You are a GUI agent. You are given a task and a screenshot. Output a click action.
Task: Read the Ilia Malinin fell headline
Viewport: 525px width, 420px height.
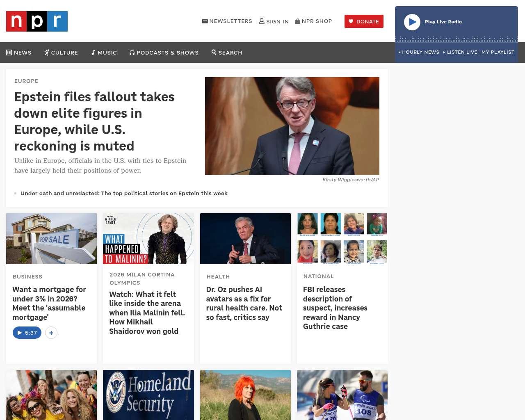pos(147,313)
